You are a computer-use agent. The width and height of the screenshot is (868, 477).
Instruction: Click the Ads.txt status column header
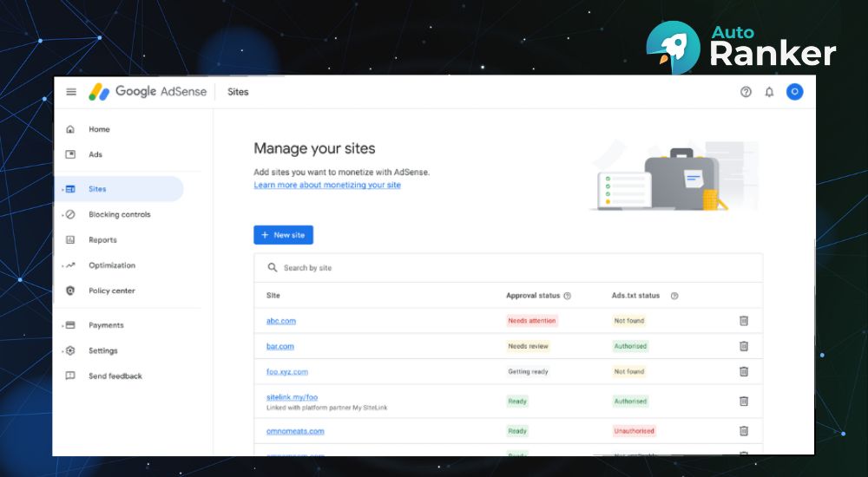[635, 296]
